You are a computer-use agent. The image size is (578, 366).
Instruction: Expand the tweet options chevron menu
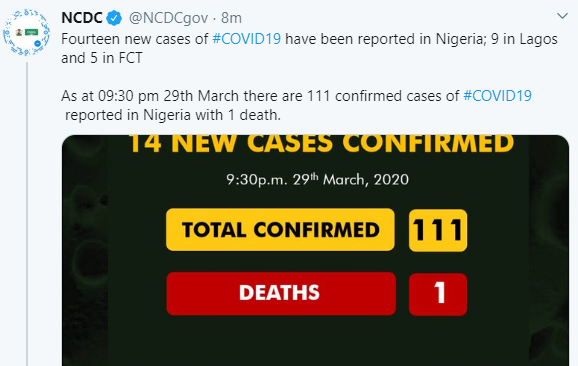[x=562, y=16]
